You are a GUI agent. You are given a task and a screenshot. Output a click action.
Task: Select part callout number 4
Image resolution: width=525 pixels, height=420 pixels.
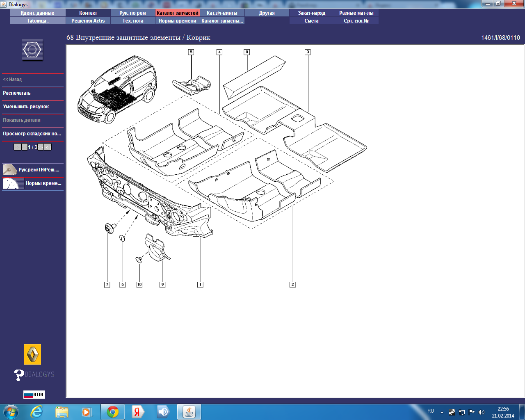(x=219, y=52)
